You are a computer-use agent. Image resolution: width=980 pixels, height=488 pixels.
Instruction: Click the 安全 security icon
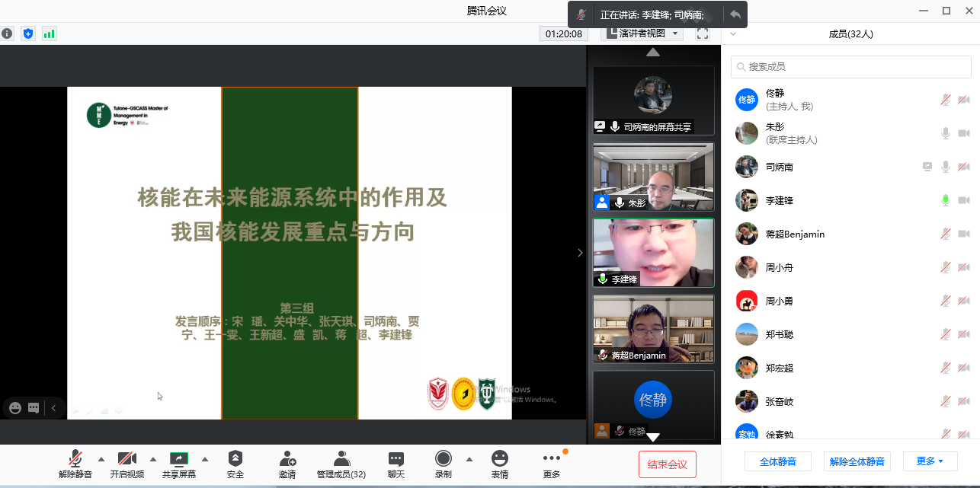click(x=235, y=458)
